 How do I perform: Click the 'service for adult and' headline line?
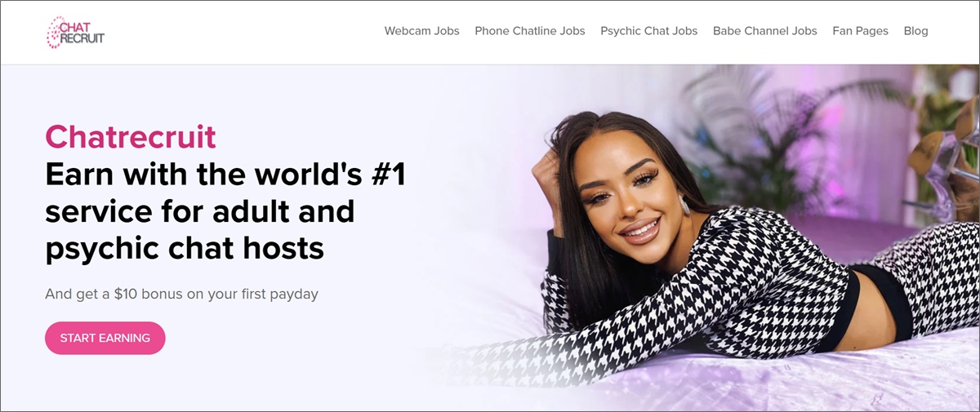200,211
